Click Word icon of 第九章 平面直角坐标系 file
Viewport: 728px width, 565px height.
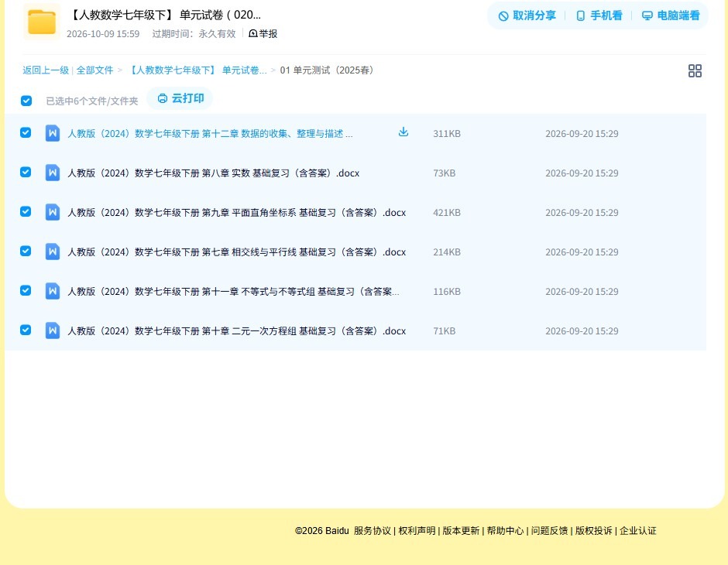(x=53, y=212)
